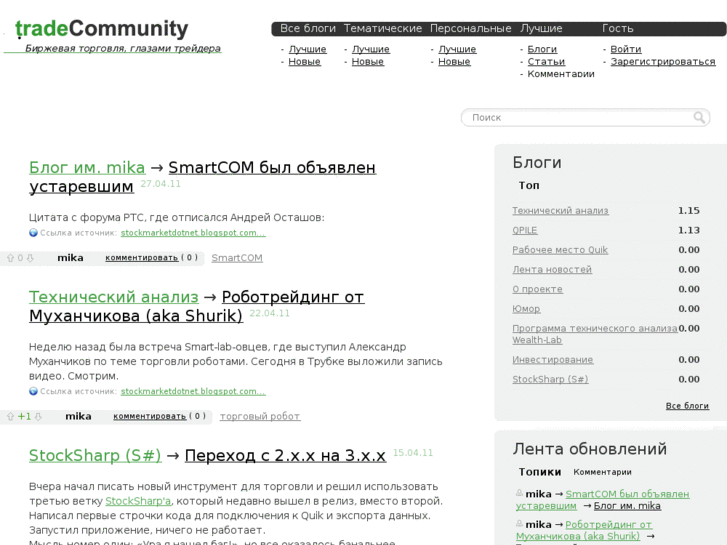This screenshot has height=545, width=727.
Task: Open Статьи under Лучшие menu
Action: 546,62
